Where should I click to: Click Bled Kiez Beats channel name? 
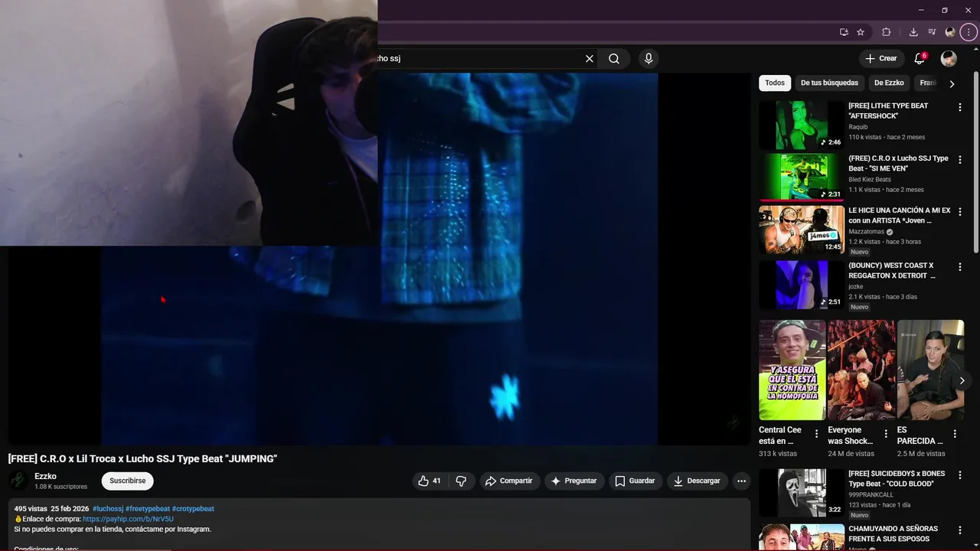(870, 179)
